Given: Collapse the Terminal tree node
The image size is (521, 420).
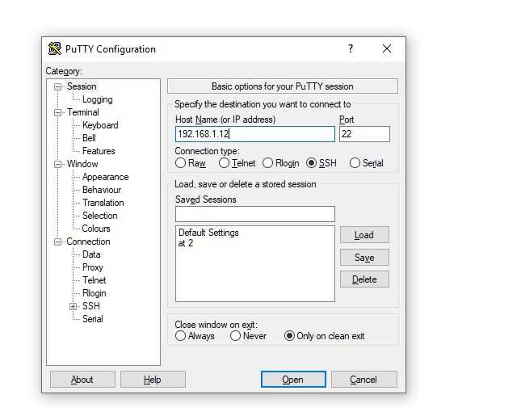Looking at the screenshot, I should point(58,112).
